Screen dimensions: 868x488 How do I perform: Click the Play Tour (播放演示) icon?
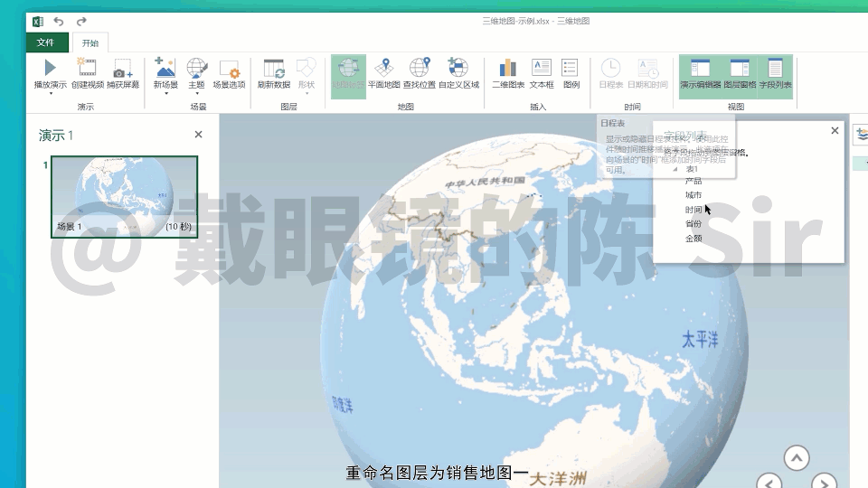50,68
